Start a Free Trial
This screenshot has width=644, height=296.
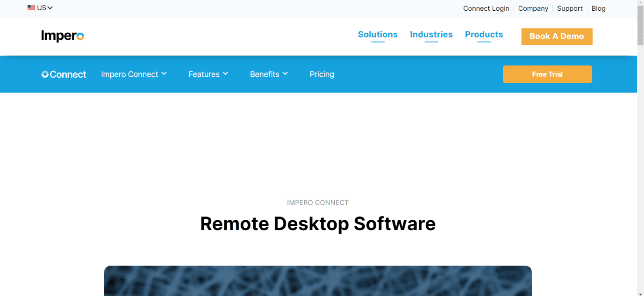tap(547, 74)
